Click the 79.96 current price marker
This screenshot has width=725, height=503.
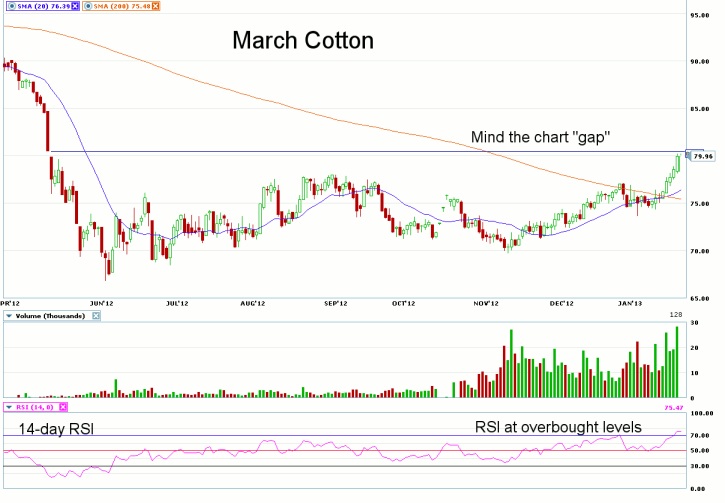(702, 156)
